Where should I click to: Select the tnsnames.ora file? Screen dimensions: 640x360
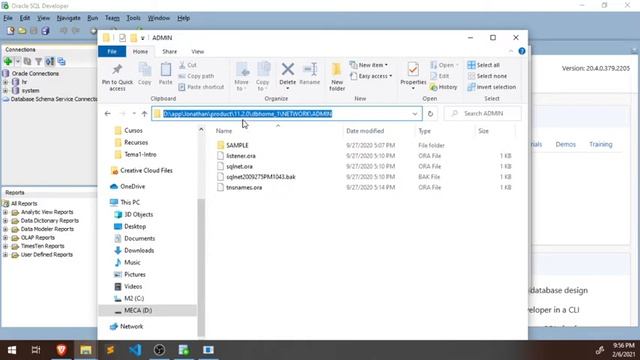[244, 187]
